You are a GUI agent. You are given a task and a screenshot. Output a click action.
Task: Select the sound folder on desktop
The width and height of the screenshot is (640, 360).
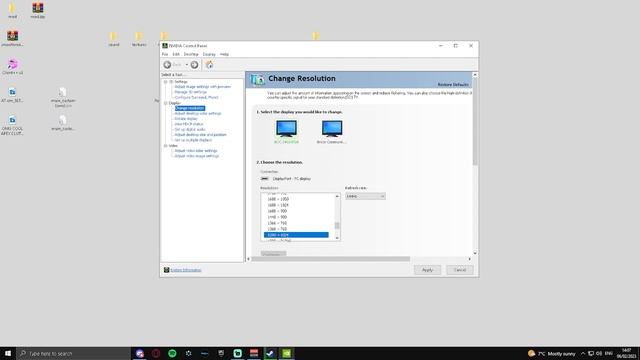[x=113, y=39]
